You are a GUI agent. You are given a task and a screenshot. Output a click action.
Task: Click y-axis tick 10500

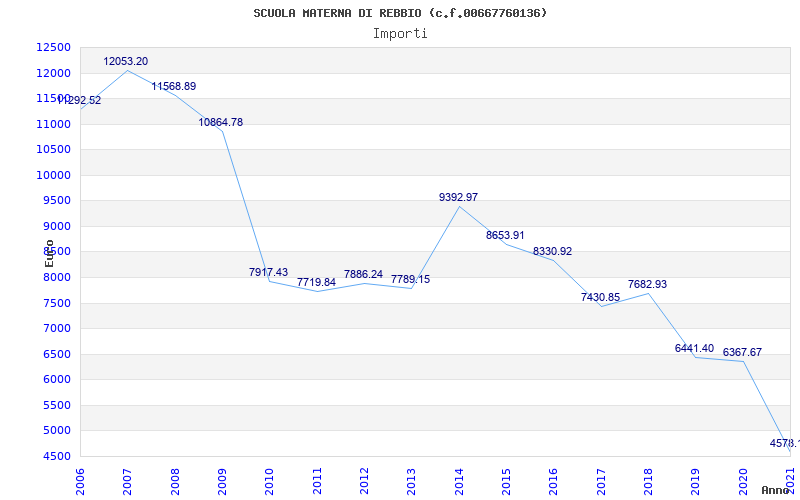tap(53, 149)
